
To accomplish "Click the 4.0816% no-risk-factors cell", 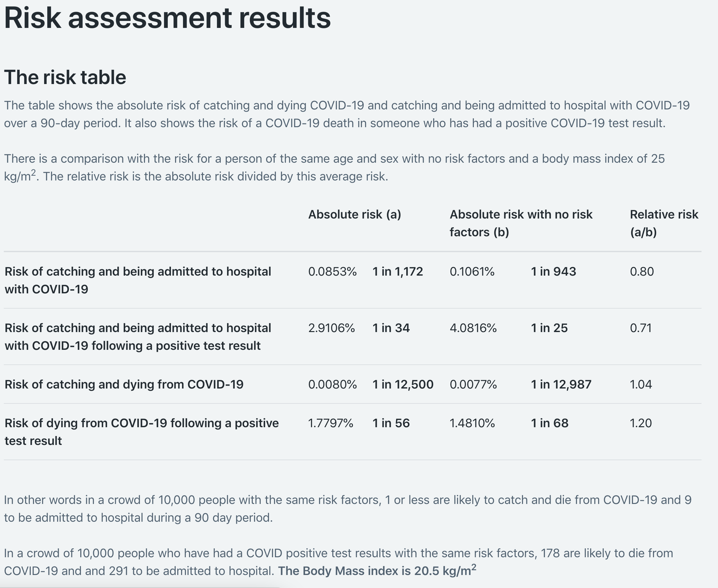I will point(473,328).
